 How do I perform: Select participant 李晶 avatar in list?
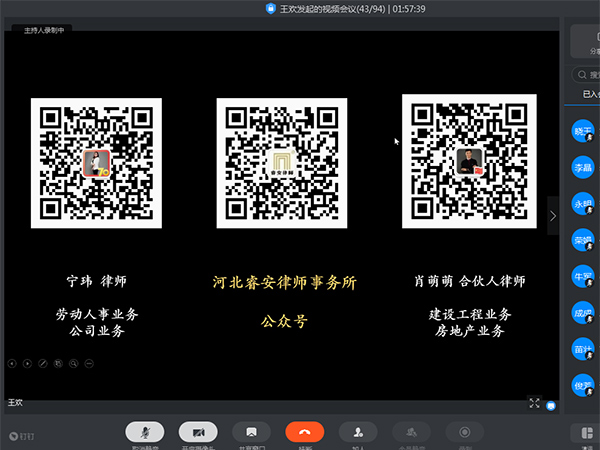pyautogui.click(x=583, y=167)
